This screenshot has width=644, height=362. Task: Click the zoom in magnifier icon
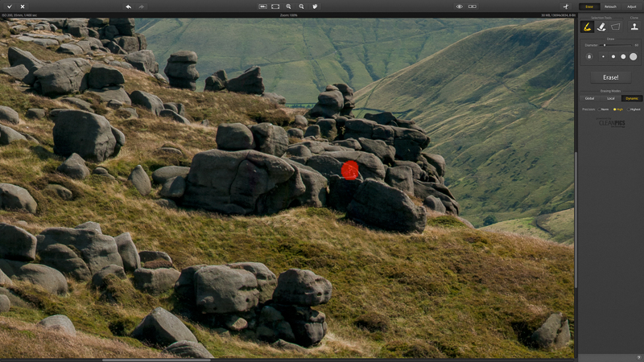[x=288, y=6]
